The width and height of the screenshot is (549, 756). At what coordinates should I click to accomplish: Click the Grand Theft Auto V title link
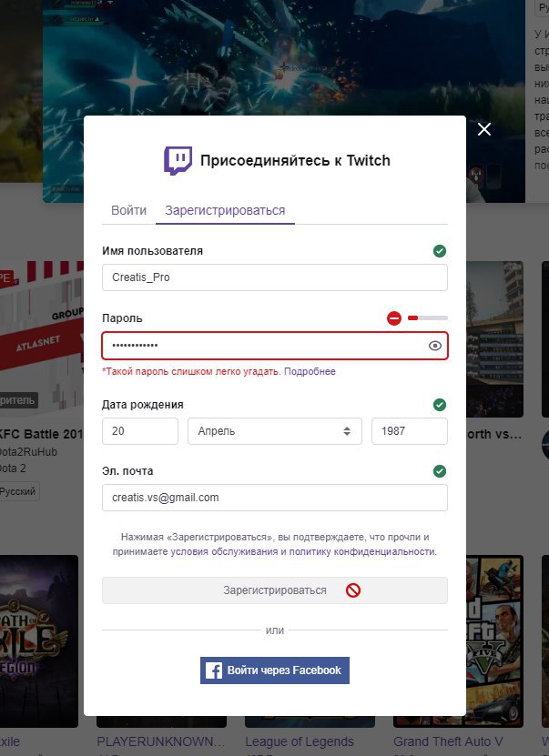(448, 741)
